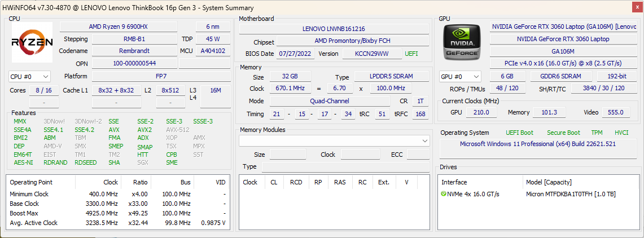
Task: Open the CPU #0 selector dropdown
Action: tap(29, 76)
